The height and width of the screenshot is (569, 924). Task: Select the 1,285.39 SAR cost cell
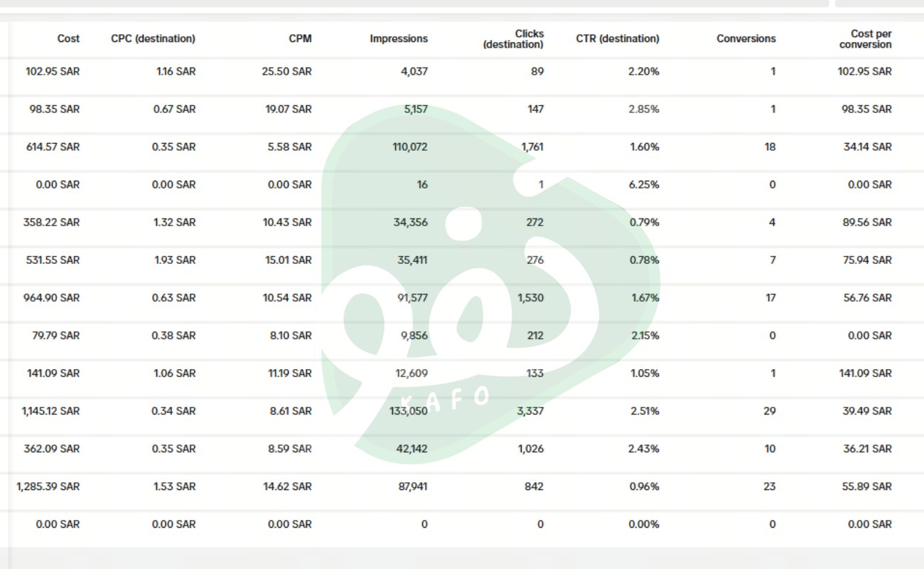48,486
